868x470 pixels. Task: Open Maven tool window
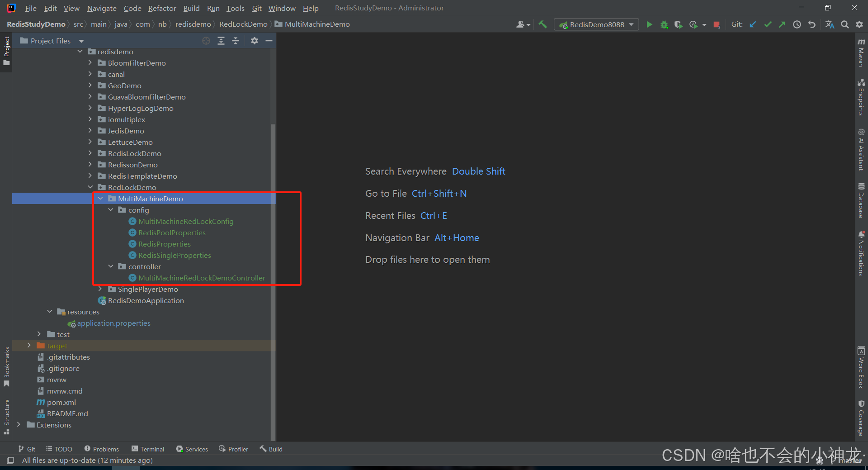pos(861,52)
